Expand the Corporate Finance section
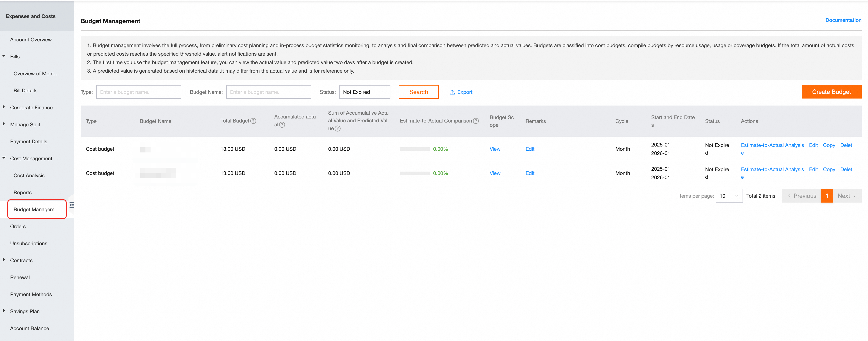 click(x=4, y=107)
